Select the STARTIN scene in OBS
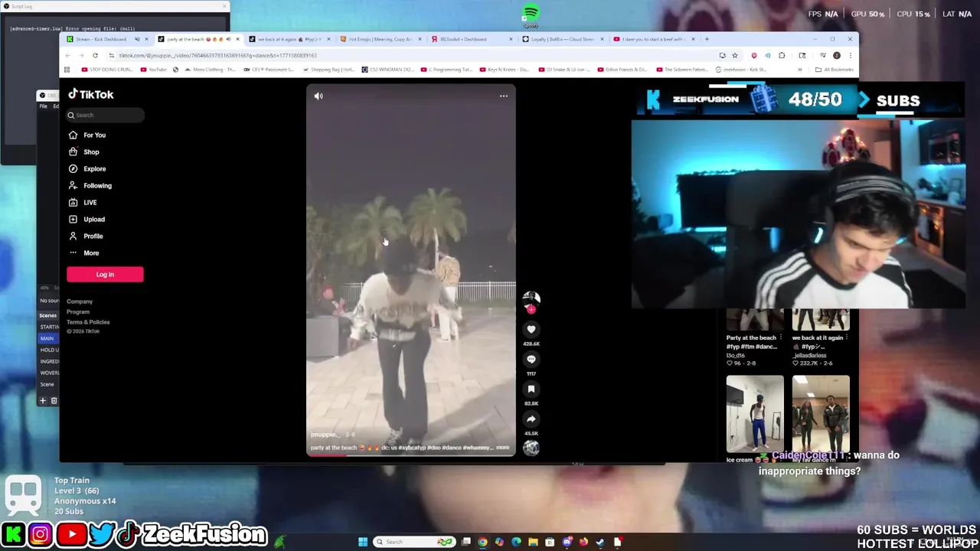The width and height of the screenshot is (980, 551). 49,327
